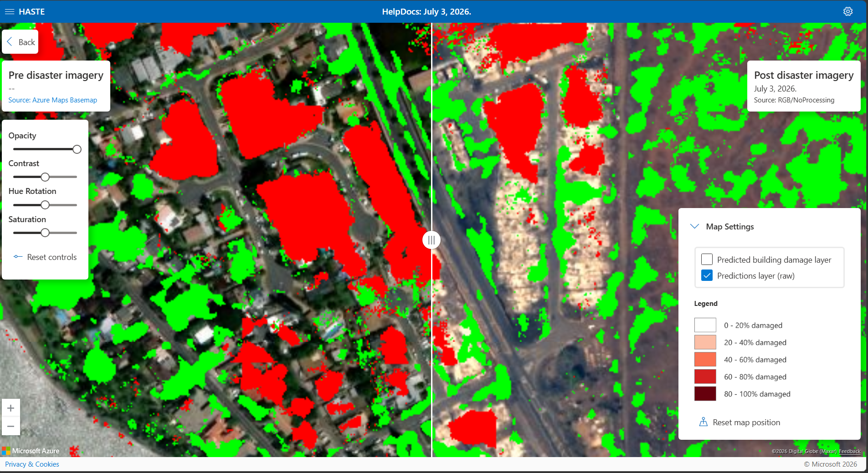The height and width of the screenshot is (473, 868).
Task: Zoom out with the minus button
Action: (x=11, y=426)
